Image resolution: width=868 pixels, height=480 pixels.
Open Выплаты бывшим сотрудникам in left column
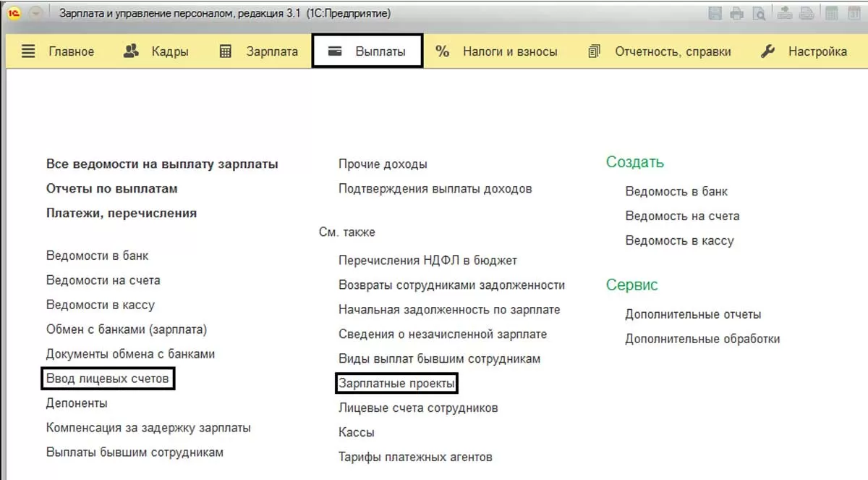135,452
